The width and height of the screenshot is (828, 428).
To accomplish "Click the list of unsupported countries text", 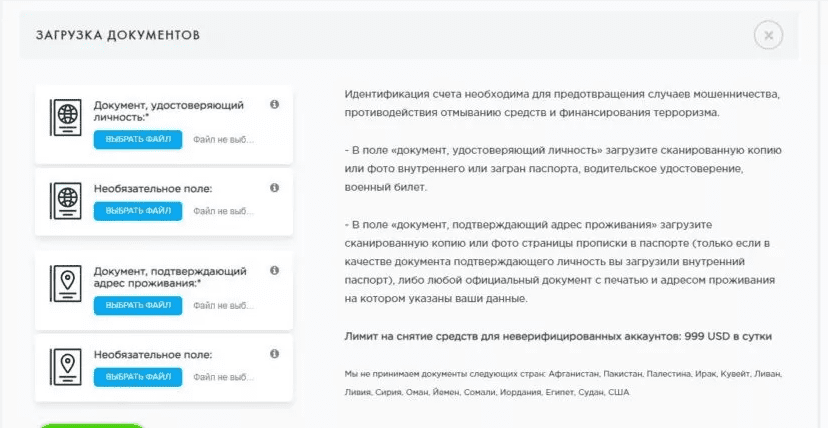I will [x=563, y=383].
